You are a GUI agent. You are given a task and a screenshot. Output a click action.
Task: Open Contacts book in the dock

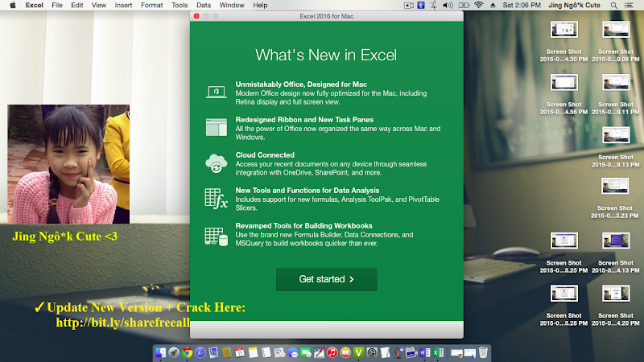[x=227, y=352]
